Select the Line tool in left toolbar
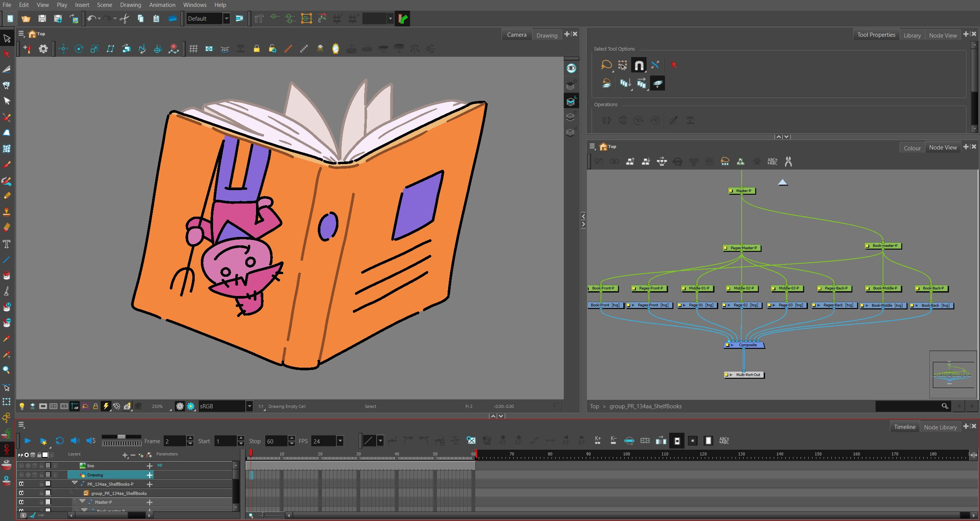Screen dimensions: 980x521 (x=7, y=260)
